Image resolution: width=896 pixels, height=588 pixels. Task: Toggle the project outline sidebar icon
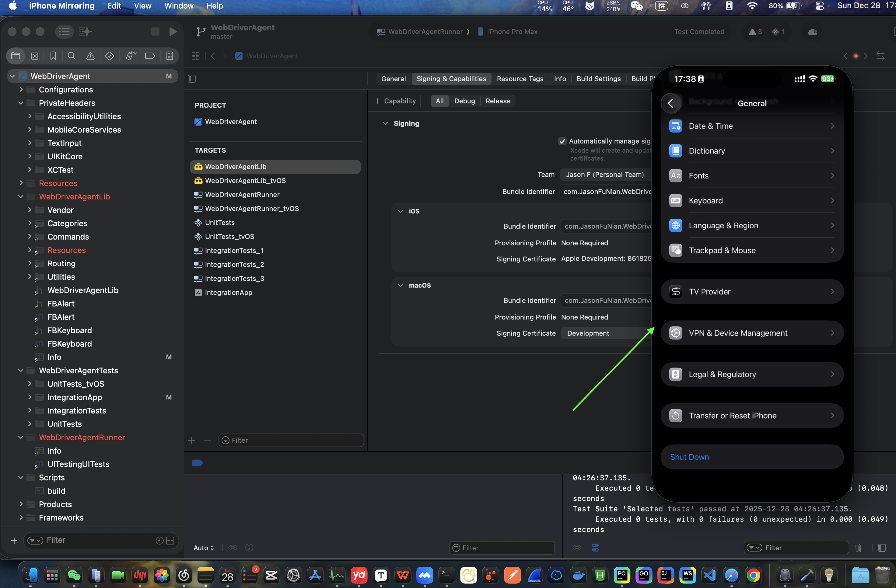click(192, 79)
